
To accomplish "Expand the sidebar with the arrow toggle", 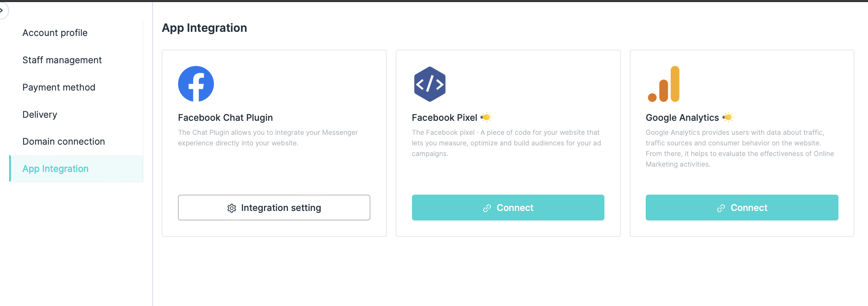I will 2,10.
